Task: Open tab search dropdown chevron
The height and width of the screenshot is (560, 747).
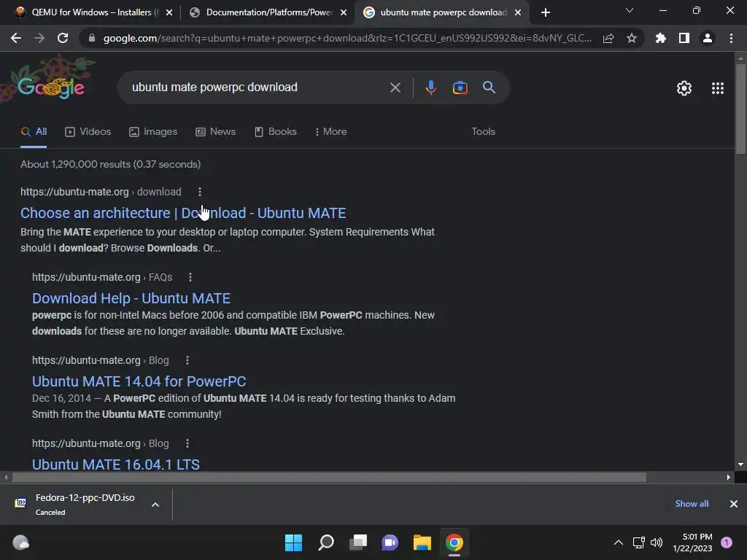Action: point(630,10)
